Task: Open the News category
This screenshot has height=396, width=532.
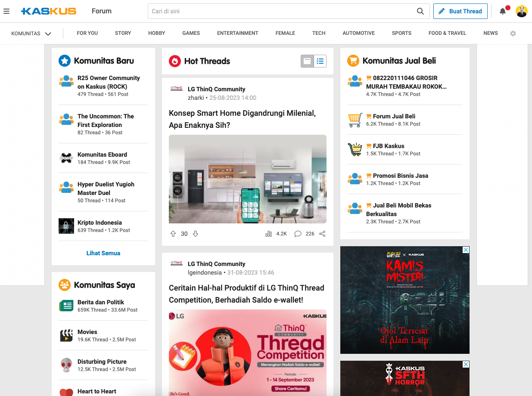Action: [x=491, y=33]
